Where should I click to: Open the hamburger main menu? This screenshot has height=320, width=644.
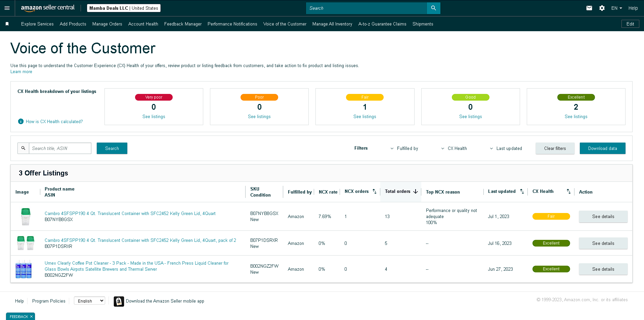tap(7, 8)
